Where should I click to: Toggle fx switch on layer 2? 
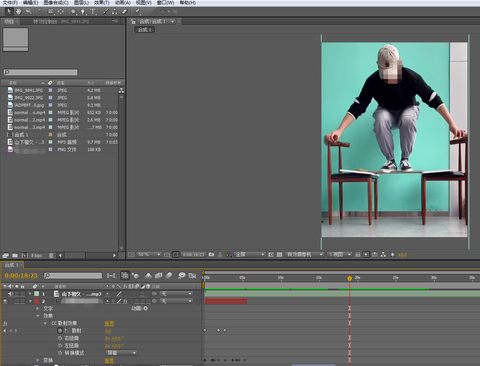(125, 301)
